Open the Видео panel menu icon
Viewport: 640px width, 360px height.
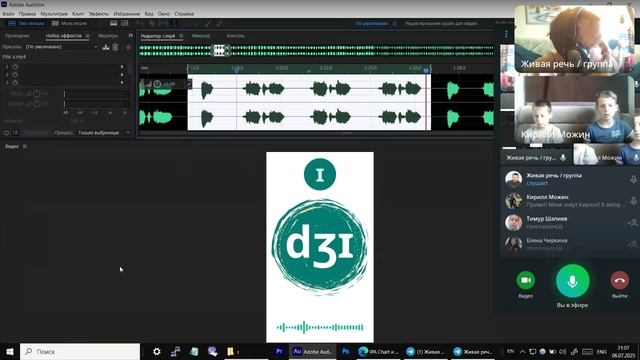coord(25,146)
